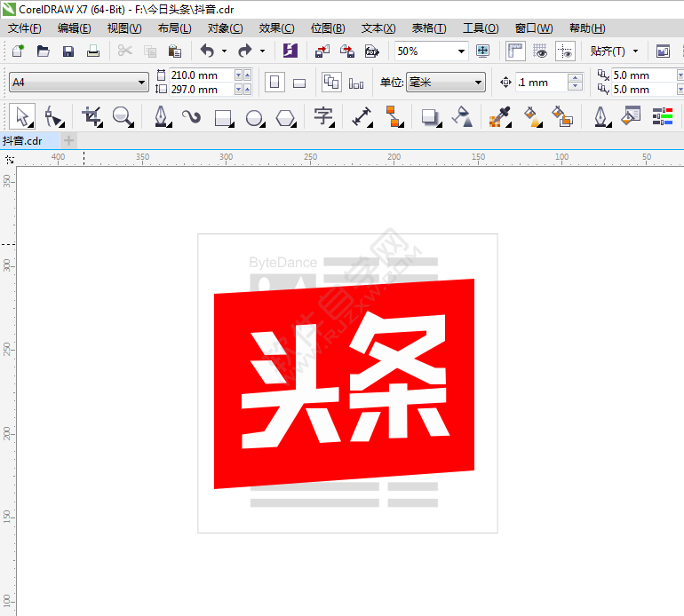This screenshot has width=684, height=616.
Task: Select the Text tool
Action: pyautogui.click(x=324, y=117)
